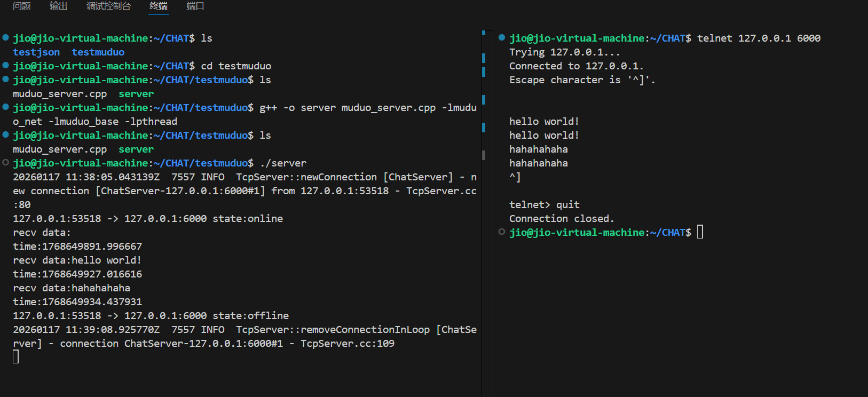This screenshot has width=868, height=397.
Task: Switch to the 问题 tab
Action: tap(22, 6)
